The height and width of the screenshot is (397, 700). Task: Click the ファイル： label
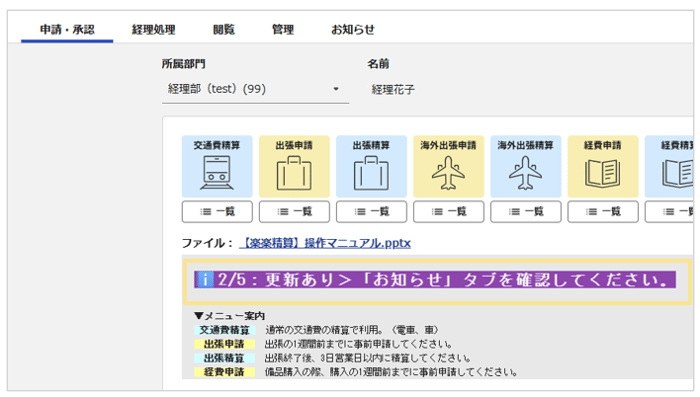click(x=208, y=243)
